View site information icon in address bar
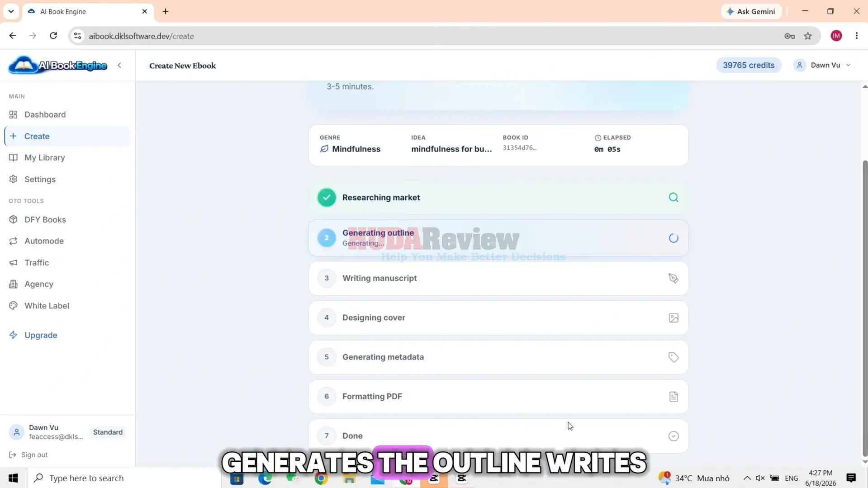The height and width of the screenshot is (488, 868). coord(78,36)
